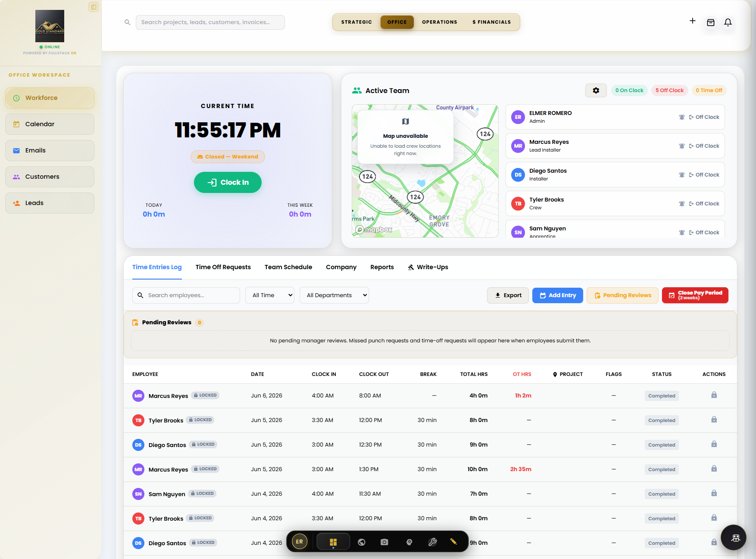Click the Closed — Weekend status pill

click(228, 157)
